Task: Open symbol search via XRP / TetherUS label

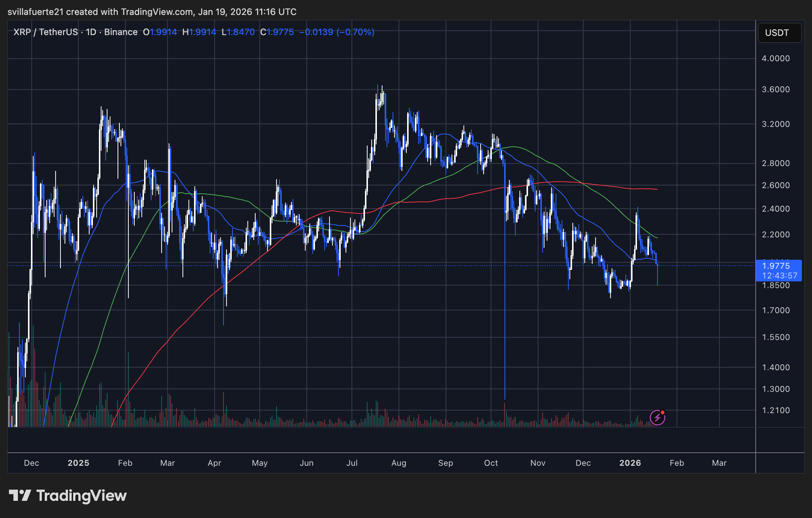Action: click(x=47, y=32)
